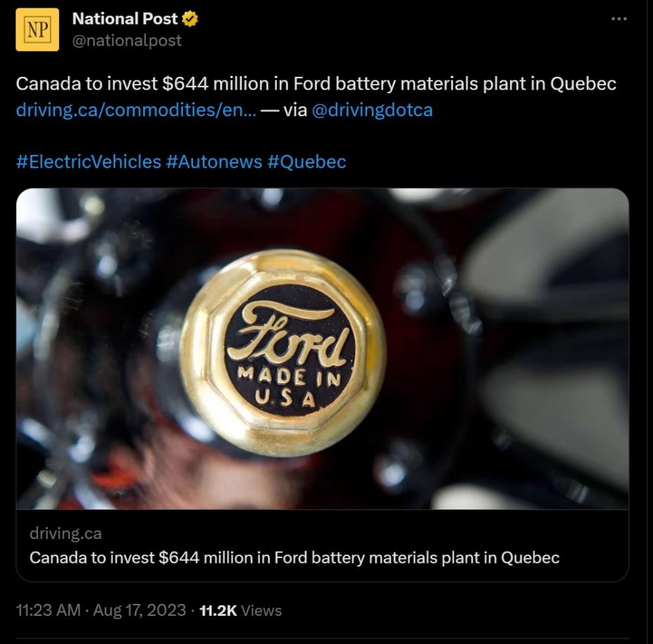Open the @nationalpost handle link
Viewport: 653px width, 644px height.
127,40
